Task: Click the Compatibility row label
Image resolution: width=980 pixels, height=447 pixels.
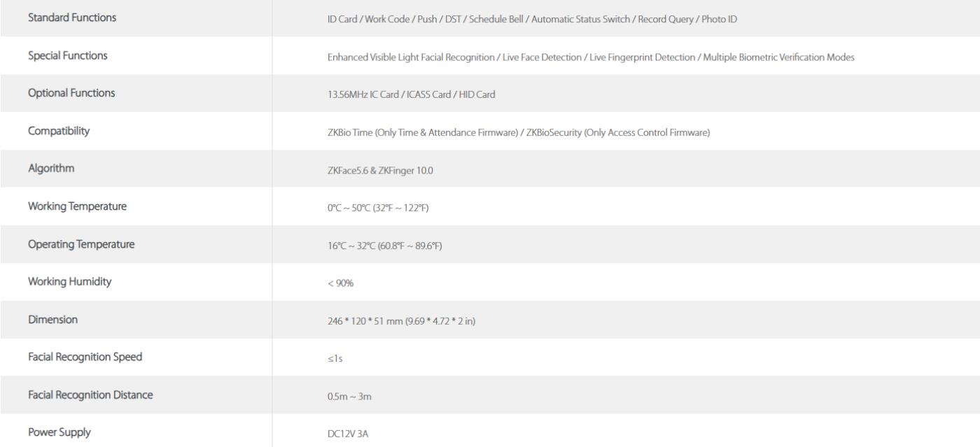Action: tap(58, 132)
